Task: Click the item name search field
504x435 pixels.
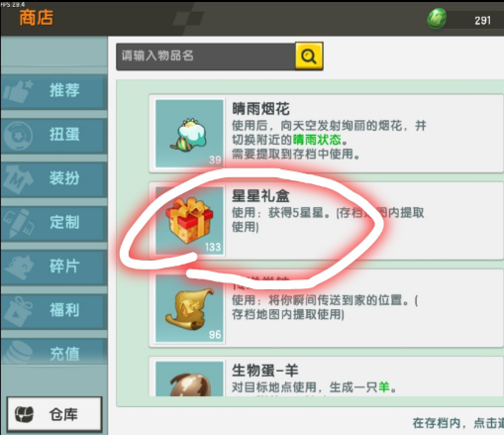Action: pos(206,56)
